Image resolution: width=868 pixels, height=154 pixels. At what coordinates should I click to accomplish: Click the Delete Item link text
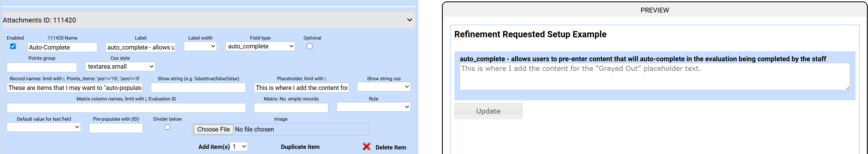[391, 147]
